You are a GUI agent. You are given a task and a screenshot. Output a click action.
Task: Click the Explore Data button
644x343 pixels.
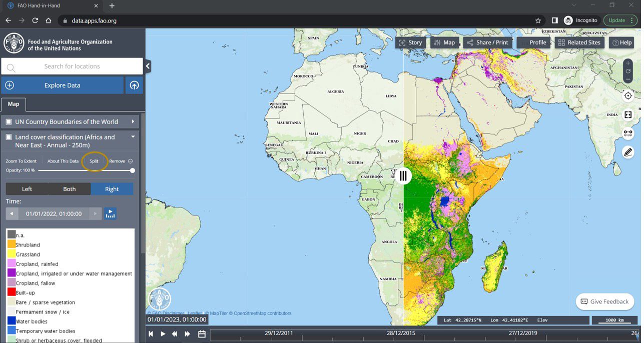(x=62, y=85)
